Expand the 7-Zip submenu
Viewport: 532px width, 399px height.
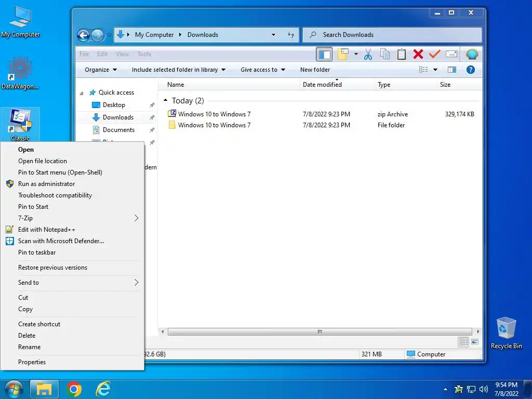pyautogui.click(x=72, y=218)
